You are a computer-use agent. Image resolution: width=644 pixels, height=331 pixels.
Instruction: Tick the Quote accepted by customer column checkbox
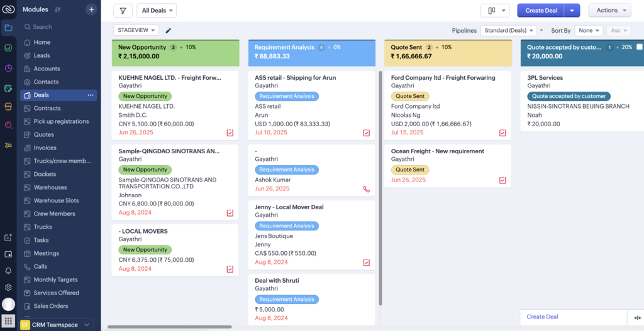639,47
